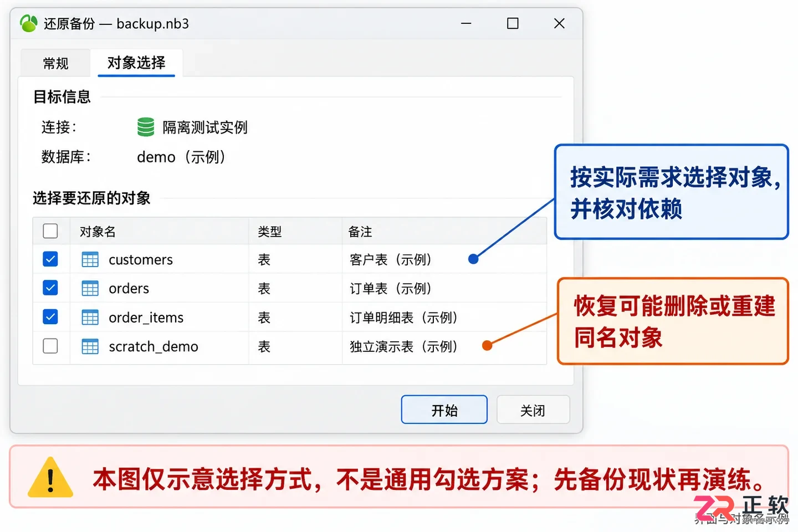Select the scratch_demo object name
798x532 pixels.
[154, 346]
